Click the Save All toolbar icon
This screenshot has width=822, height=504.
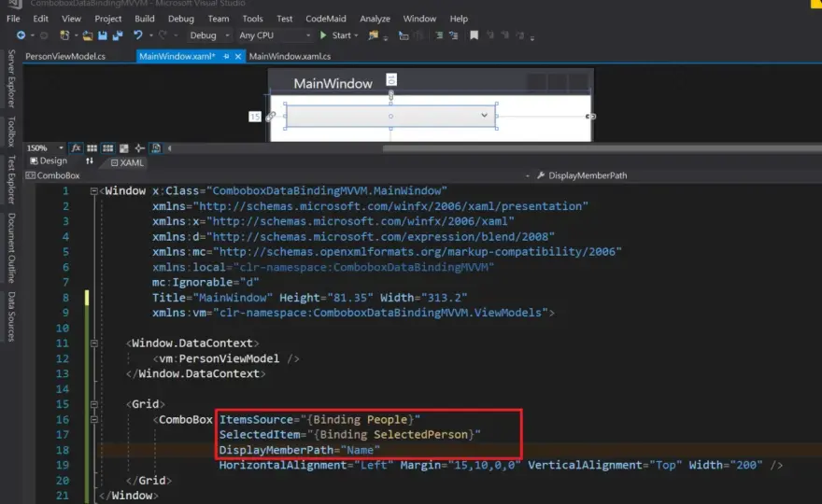118,35
